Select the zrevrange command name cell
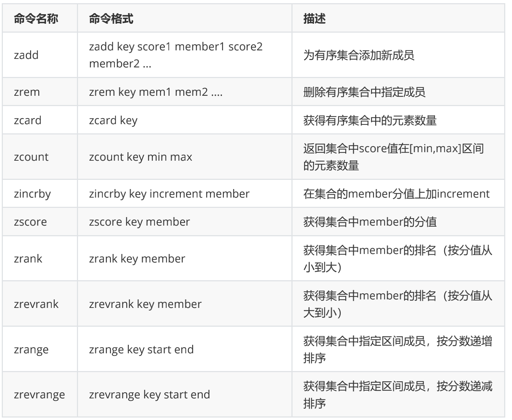The width and height of the screenshot is (512, 420). [40, 394]
